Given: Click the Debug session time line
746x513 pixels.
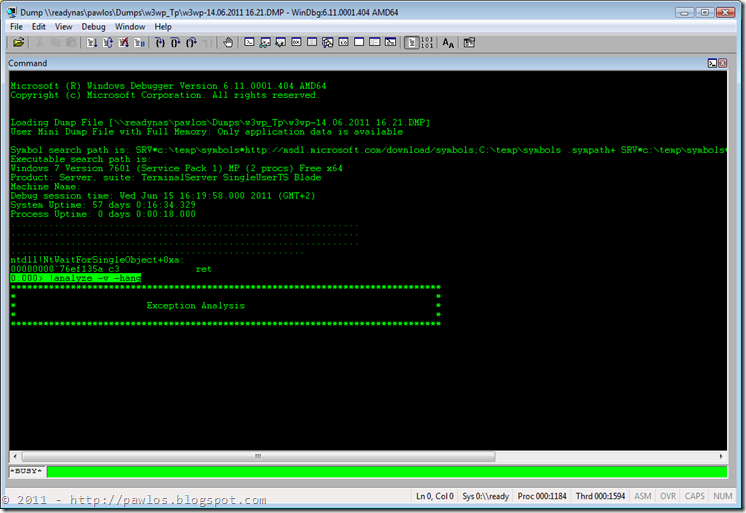Looking at the screenshot, I should click(163, 196).
